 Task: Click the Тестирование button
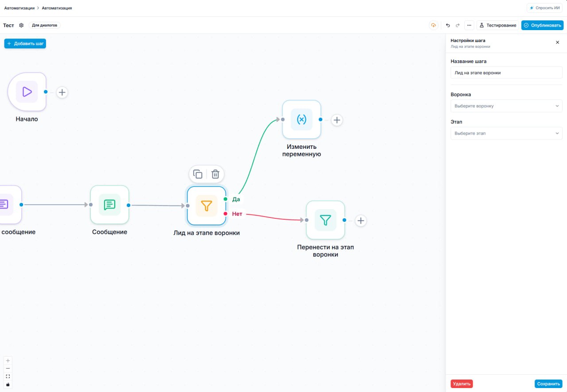click(498, 25)
